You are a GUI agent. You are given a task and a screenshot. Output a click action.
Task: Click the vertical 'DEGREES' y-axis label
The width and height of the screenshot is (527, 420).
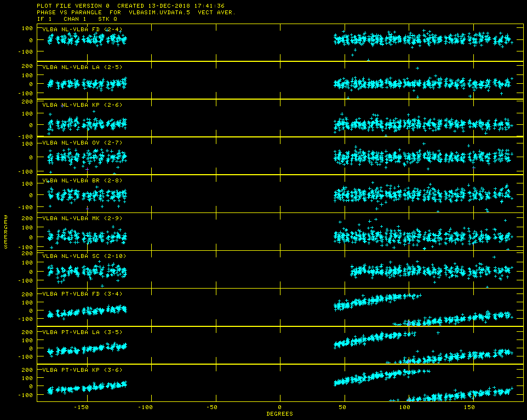point(6,232)
